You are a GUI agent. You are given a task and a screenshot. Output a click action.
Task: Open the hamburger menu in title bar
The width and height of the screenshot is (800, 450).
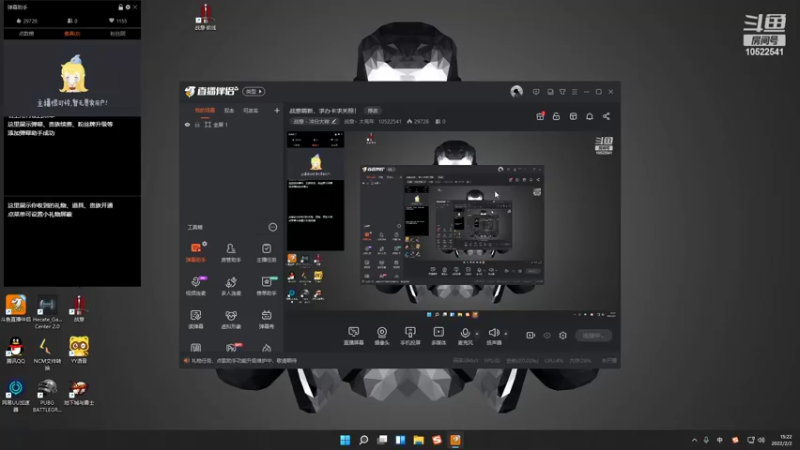coord(574,92)
